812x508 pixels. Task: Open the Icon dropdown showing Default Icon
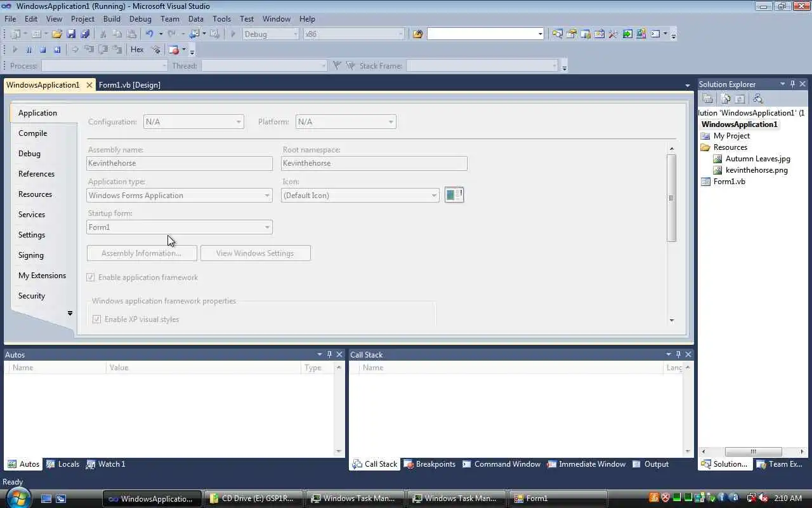(360, 196)
